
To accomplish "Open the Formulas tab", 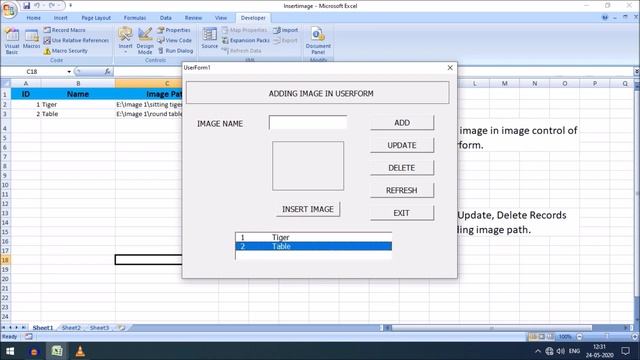I will coord(135,18).
